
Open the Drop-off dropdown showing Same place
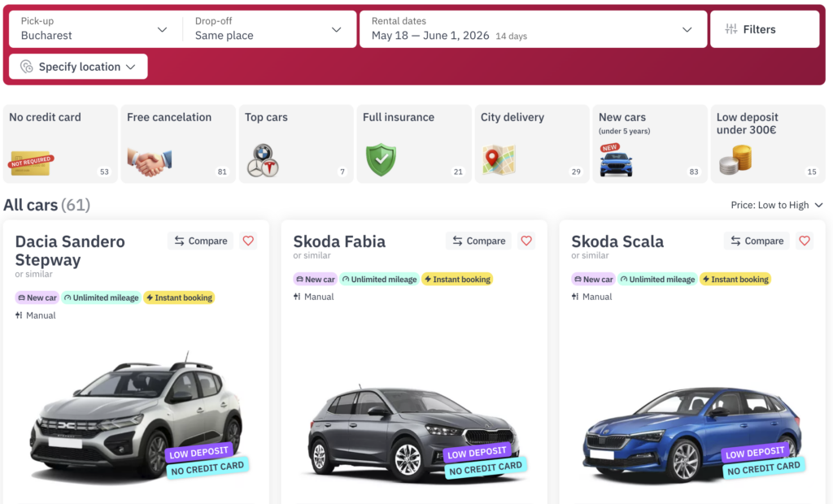(x=268, y=29)
